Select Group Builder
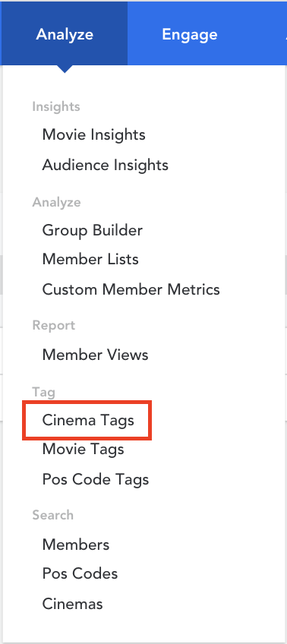This screenshot has width=287, height=644. tap(93, 230)
